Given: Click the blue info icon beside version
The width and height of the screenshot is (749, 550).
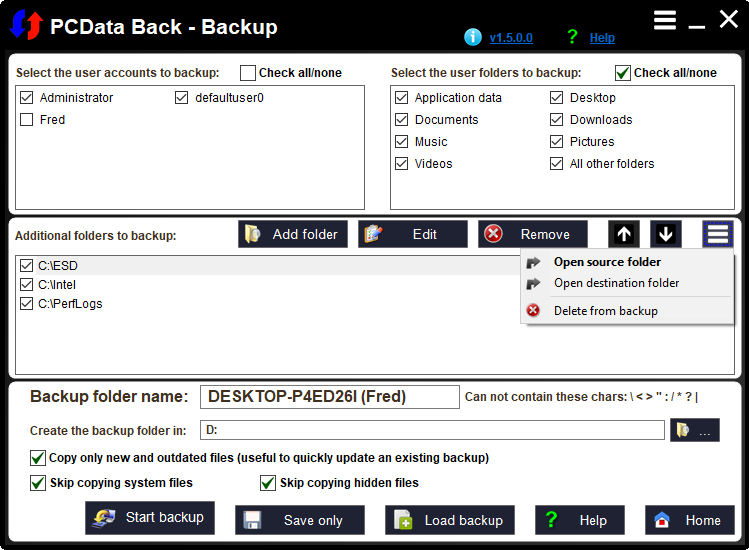Looking at the screenshot, I should 473,37.
